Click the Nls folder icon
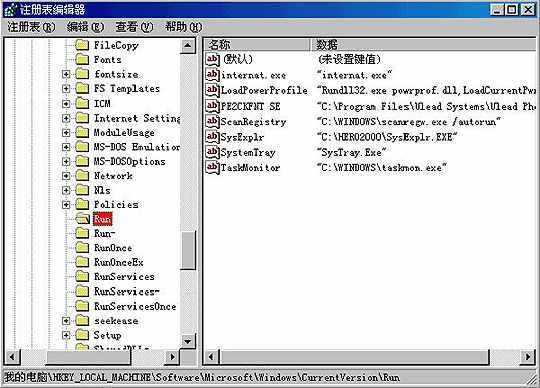Image resolution: width=540 pixels, height=388 pixels. tap(82, 190)
